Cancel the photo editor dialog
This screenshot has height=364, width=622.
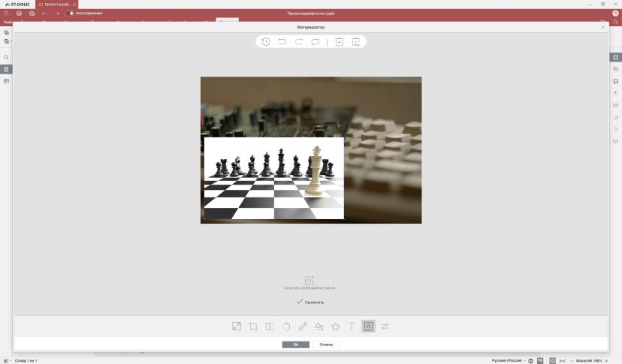point(326,344)
